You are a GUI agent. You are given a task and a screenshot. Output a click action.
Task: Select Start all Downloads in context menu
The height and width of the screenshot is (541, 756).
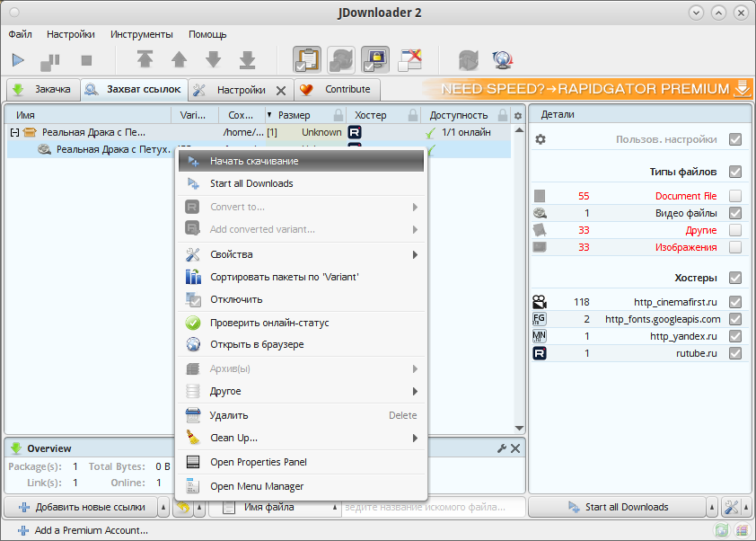[x=301, y=183]
